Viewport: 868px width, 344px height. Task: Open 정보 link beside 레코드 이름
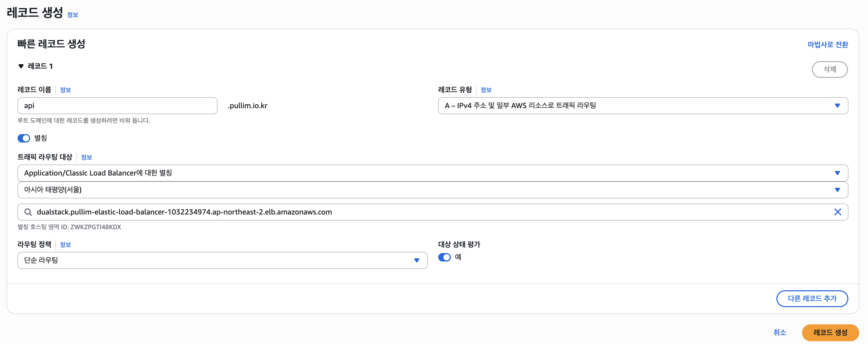(x=66, y=90)
